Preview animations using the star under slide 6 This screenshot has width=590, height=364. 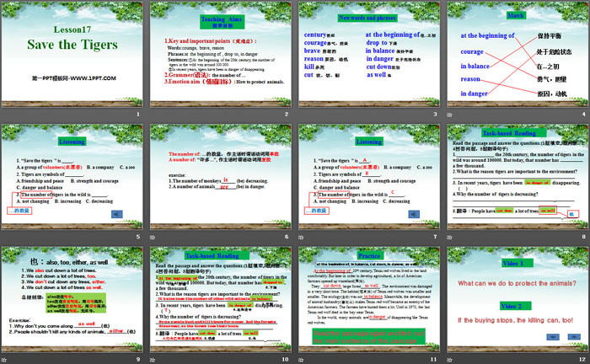pyautogui.click(x=153, y=238)
